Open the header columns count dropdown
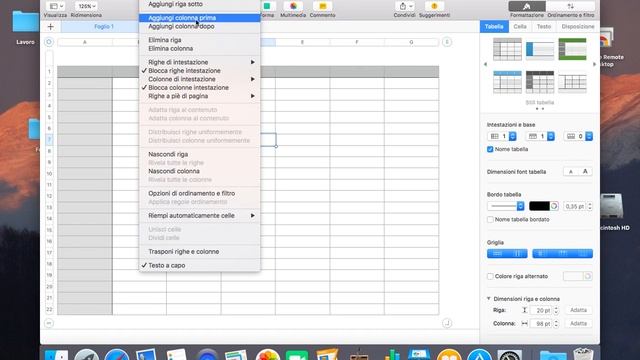 coord(502,136)
